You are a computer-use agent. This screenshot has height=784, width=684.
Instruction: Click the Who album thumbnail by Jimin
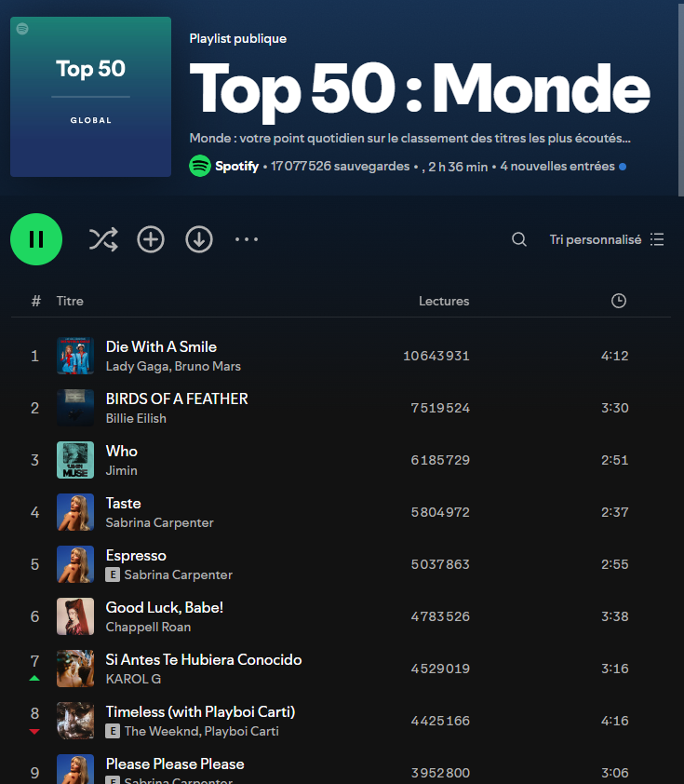75,460
